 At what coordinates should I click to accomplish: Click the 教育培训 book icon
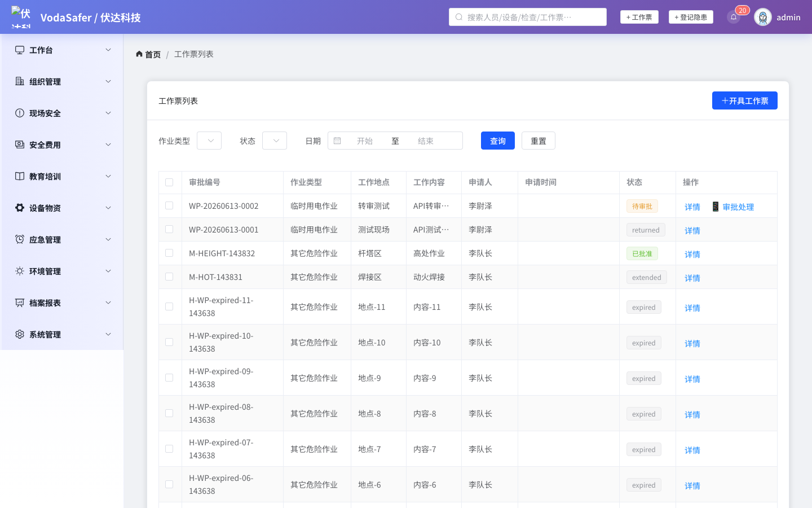pyautogui.click(x=20, y=176)
